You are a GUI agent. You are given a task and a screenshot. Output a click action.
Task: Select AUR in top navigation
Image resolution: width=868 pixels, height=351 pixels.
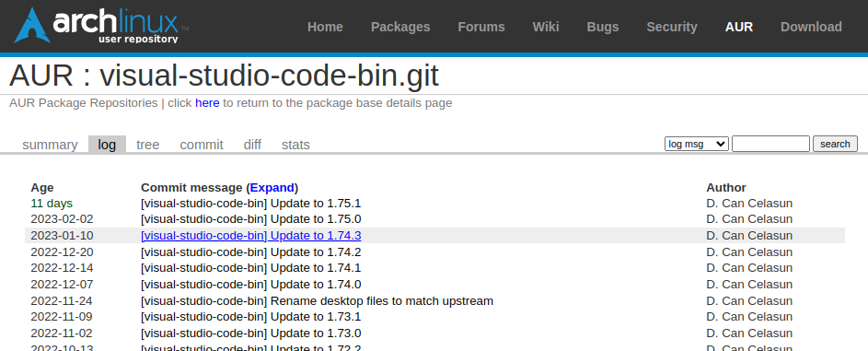[739, 27]
